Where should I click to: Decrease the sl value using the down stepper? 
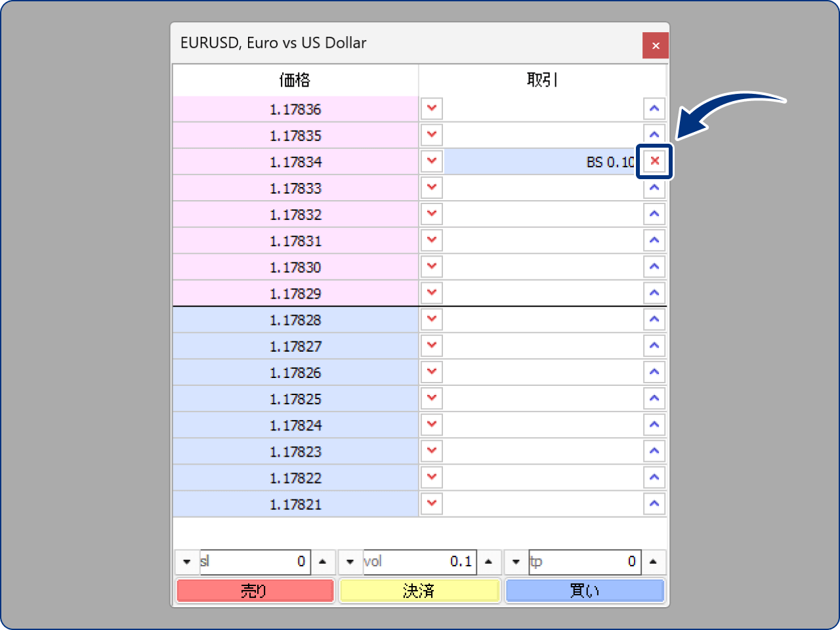[187, 562]
